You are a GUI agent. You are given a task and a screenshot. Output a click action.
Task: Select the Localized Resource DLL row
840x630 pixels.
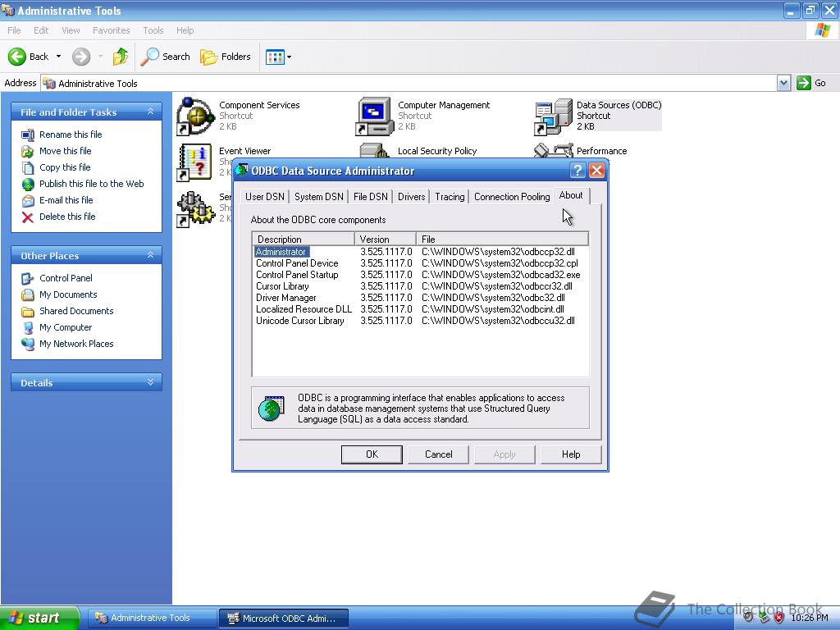[x=420, y=309]
